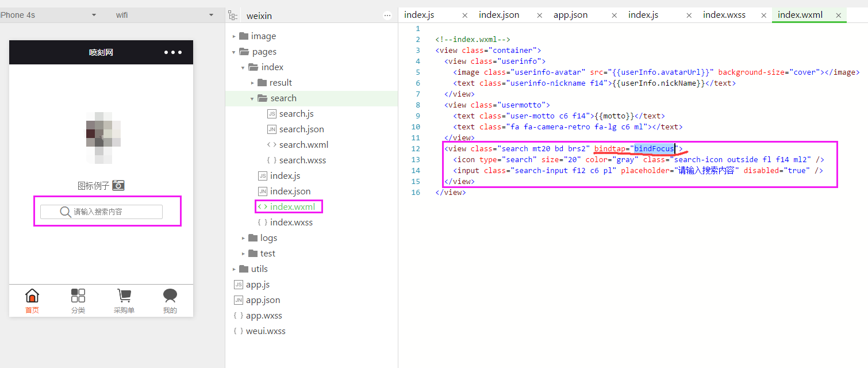Viewport: 868px width, 368px height.
Task: Collapse the pages folder arrow
Action: coord(234,52)
